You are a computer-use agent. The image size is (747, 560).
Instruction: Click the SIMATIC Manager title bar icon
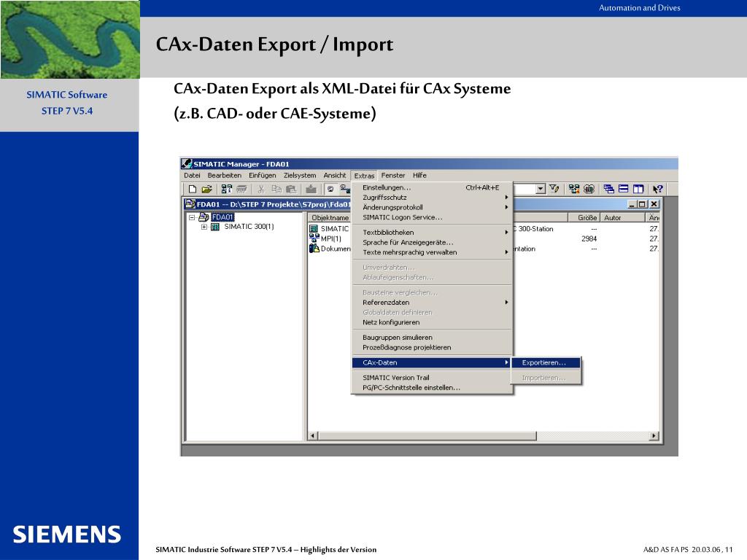click(x=187, y=164)
